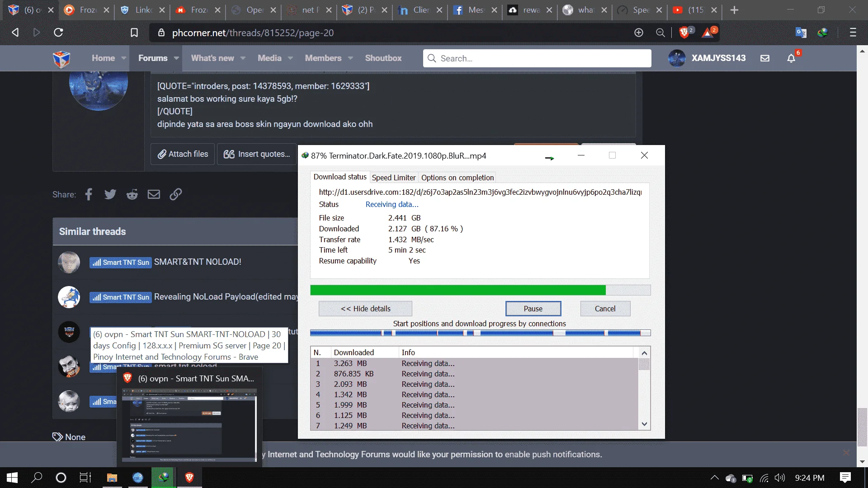Viewport: 868px width, 488px height.
Task: Expand the Members dropdown arrow
Action: tap(350, 58)
